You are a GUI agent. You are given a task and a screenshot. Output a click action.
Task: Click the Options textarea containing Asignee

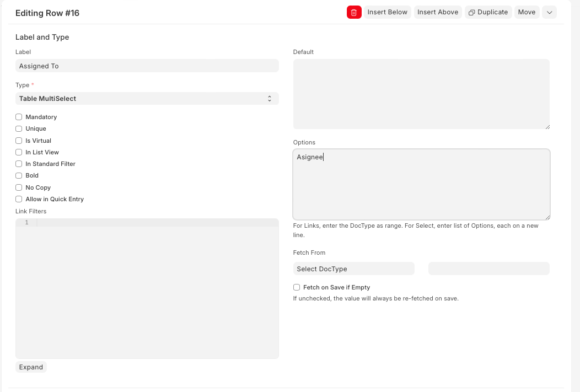tap(421, 184)
